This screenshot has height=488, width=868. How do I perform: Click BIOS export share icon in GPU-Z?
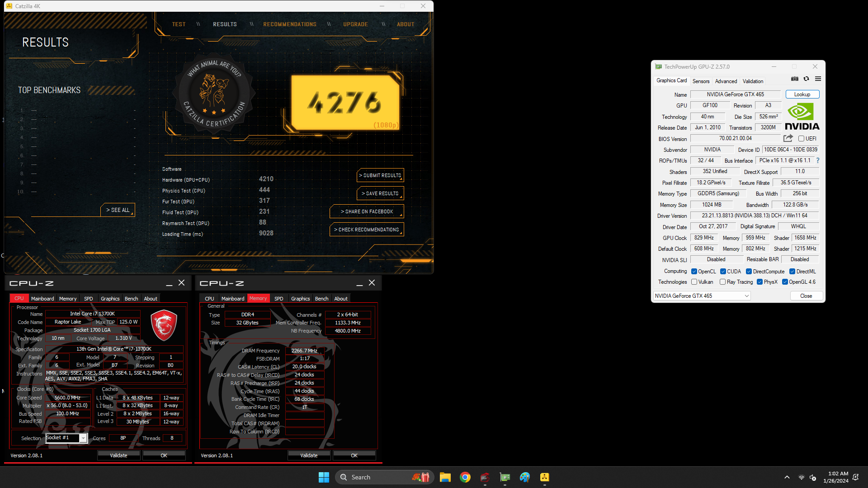coord(788,138)
